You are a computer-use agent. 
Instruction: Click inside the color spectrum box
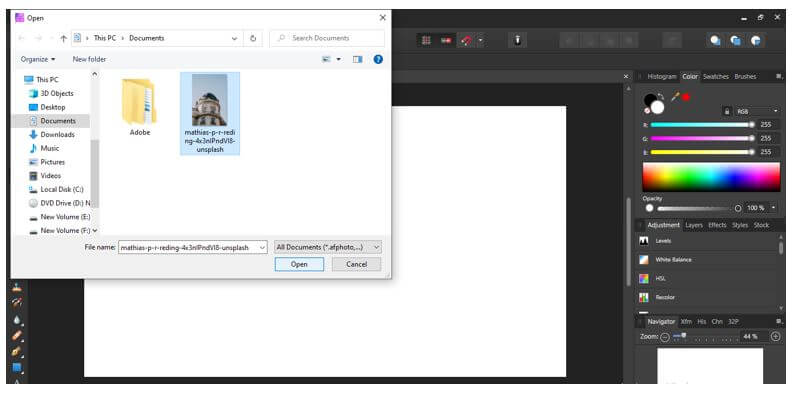pos(711,177)
